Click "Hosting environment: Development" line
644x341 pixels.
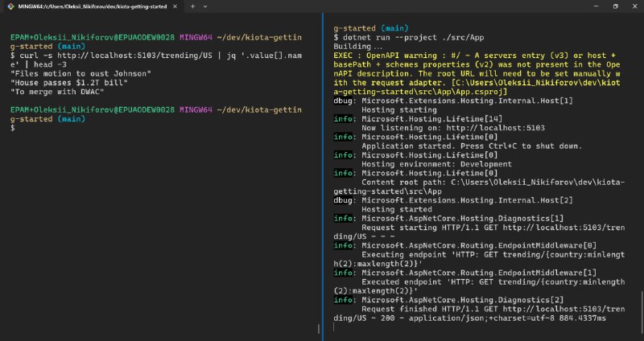tap(436, 164)
